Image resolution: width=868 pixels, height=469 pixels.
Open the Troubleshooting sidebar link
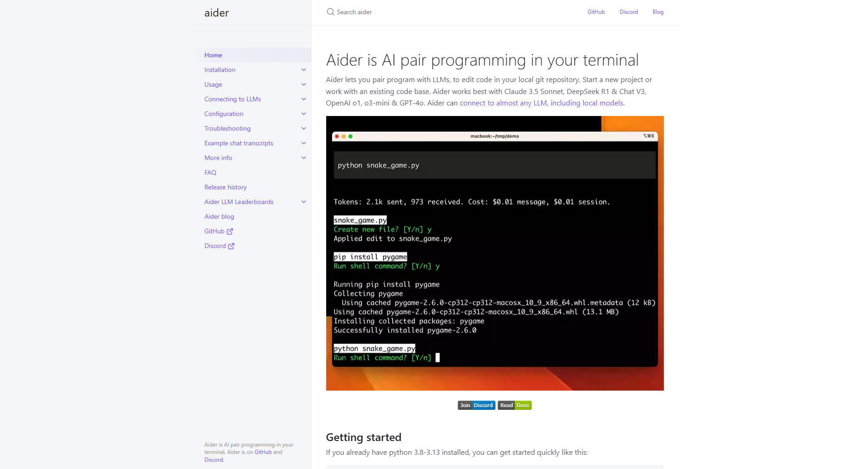(x=228, y=128)
